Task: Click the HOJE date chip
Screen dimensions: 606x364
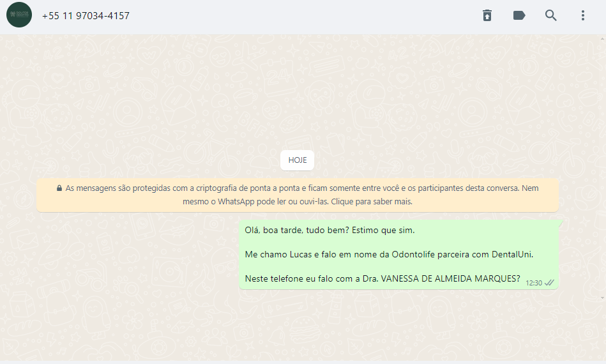Action: pyautogui.click(x=297, y=160)
